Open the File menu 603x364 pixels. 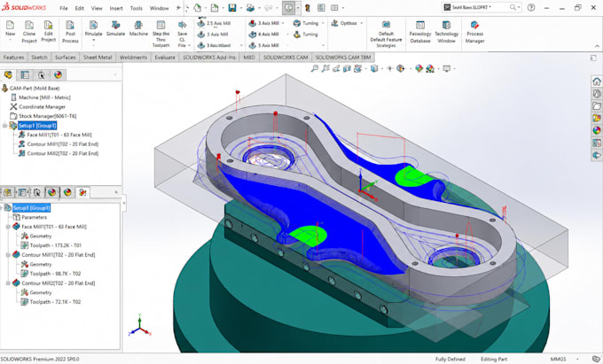[x=64, y=8]
